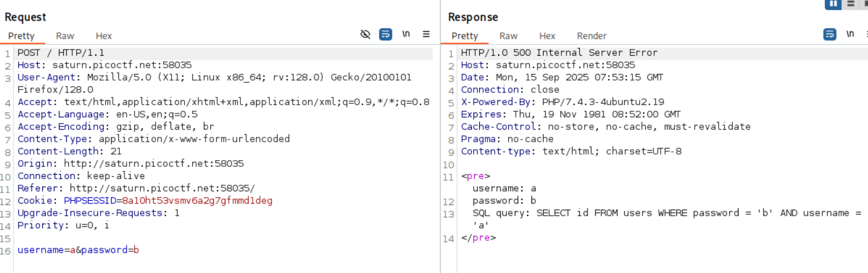Click the PHPSESSID cookie value in the request
This screenshot has height=273, width=868.
pyautogui.click(x=197, y=201)
